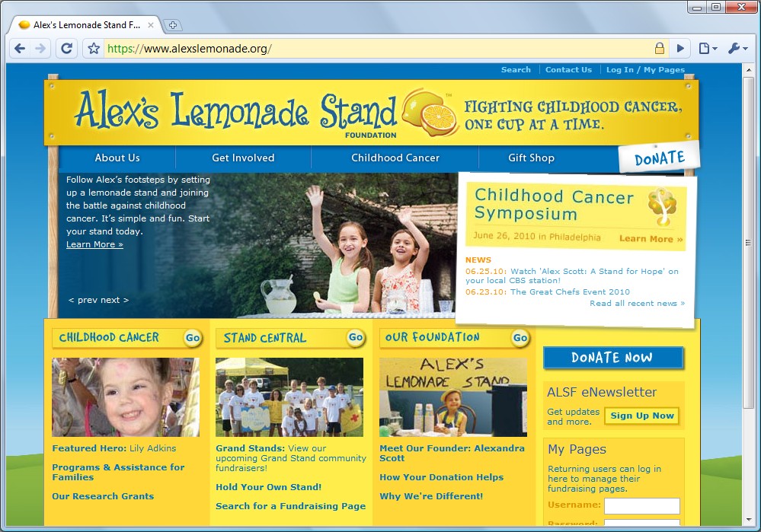761x532 pixels.
Task: Click Go button for Our Foundation section
Action: [520, 338]
